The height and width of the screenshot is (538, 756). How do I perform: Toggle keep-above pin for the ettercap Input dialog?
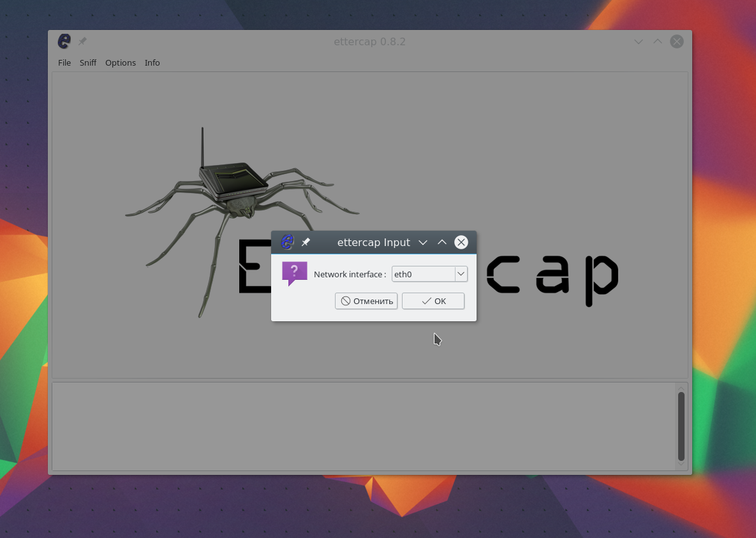click(306, 242)
